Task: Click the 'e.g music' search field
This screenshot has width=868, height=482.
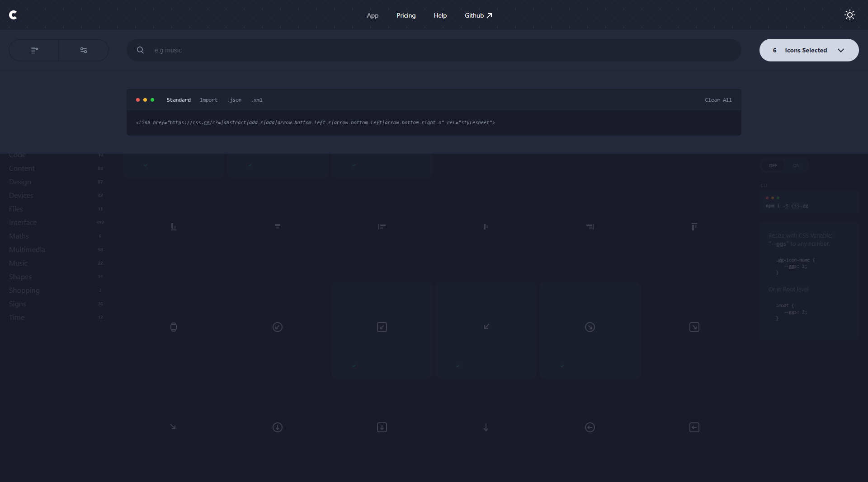Action: pos(316,50)
